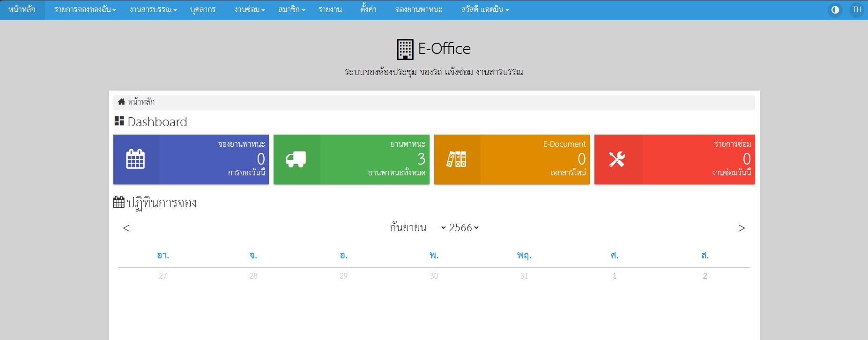This screenshot has width=868, height=340.
Task: Click the อา. weekday column header
Action: pyautogui.click(x=163, y=256)
